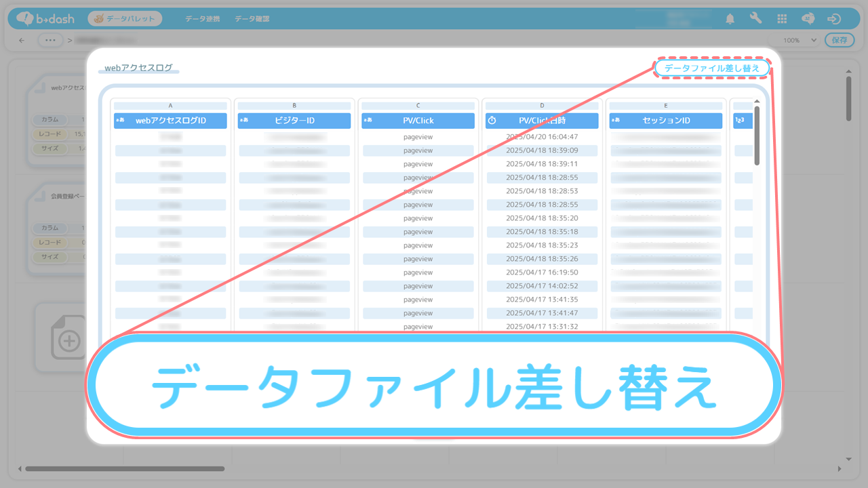Open the notifications bell icon

click(730, 19)
